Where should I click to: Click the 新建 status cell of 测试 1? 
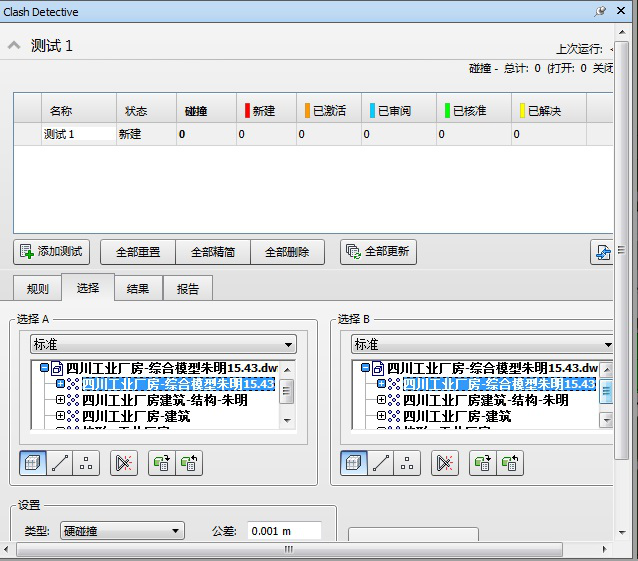pyautogui.click(x=146, y=134)
